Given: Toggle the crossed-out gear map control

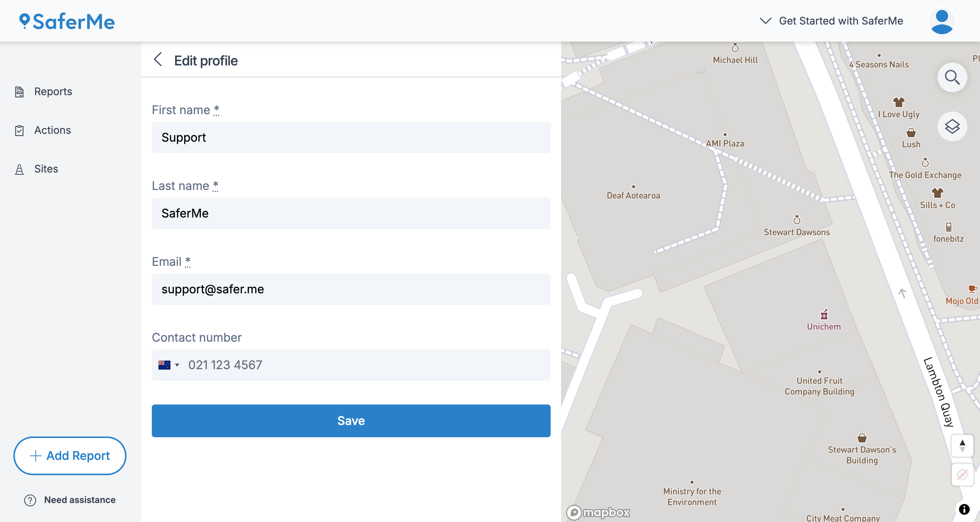Looking at the screenshot, I should (962, 474).
